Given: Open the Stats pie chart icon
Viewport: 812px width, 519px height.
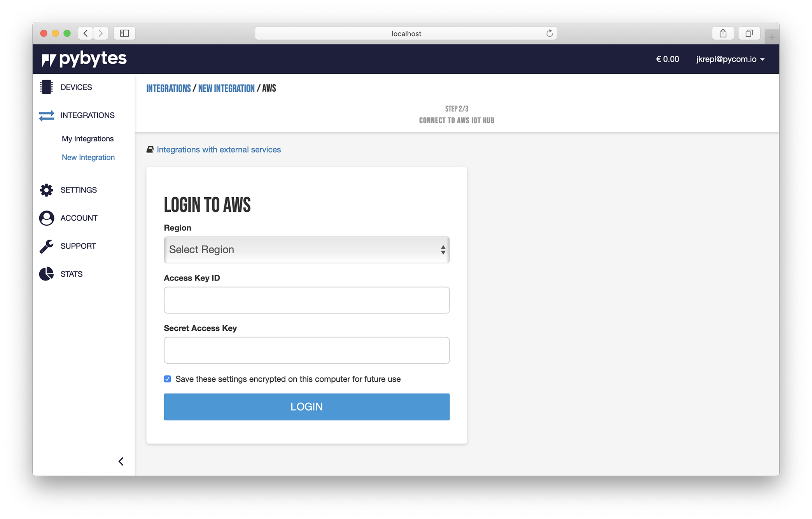Looking at the screenshot, I should point(46,274).
